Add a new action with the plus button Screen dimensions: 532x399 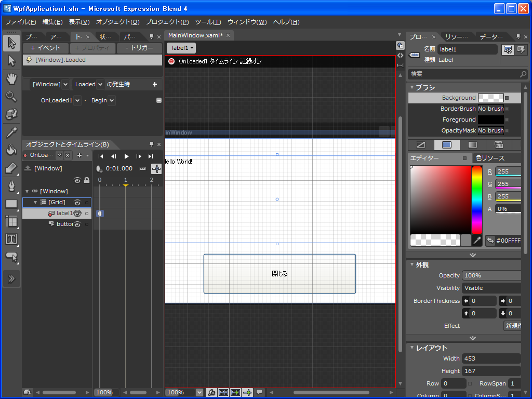click(155, 84)
